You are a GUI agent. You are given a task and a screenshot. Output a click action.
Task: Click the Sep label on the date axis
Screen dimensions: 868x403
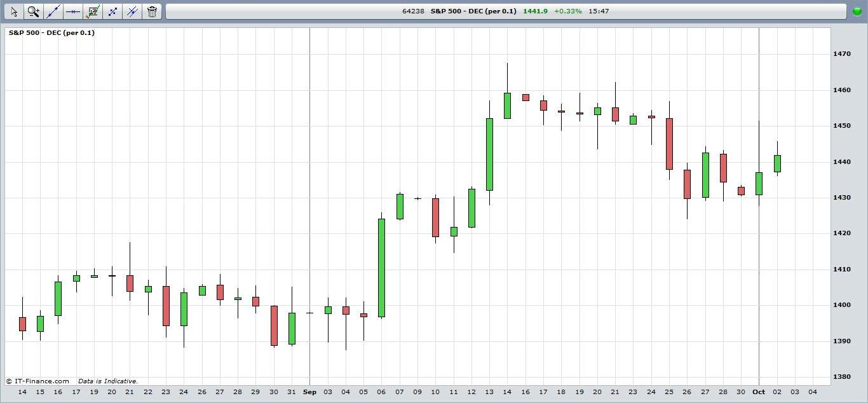point(309,392)
